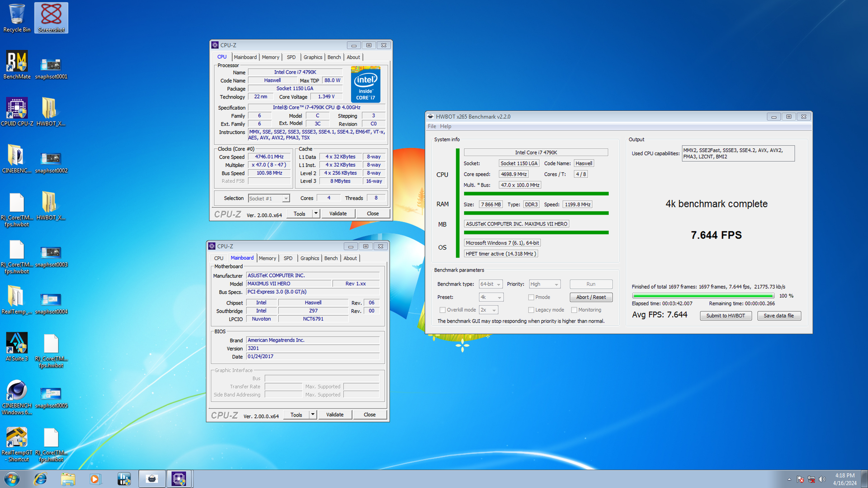The height and width of the screenshot is (488, 868).
Task: Open the volume speaker tray icon
Action: point(822,479)
